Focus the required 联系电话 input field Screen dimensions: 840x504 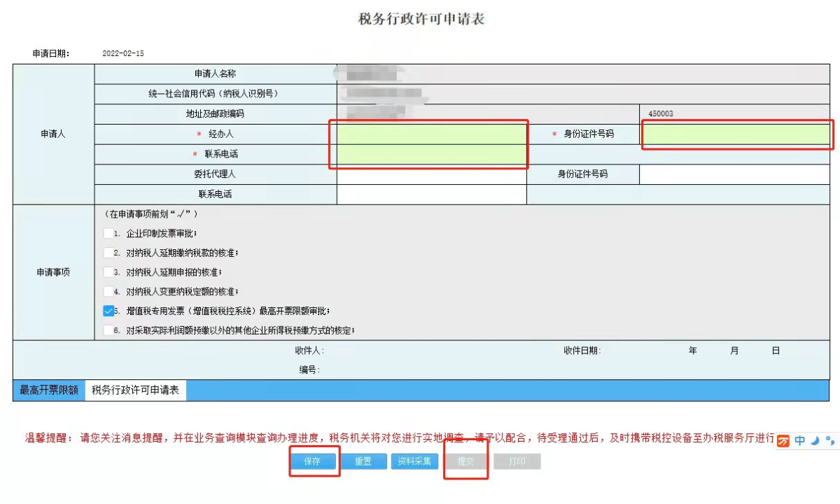coord(431,154)
